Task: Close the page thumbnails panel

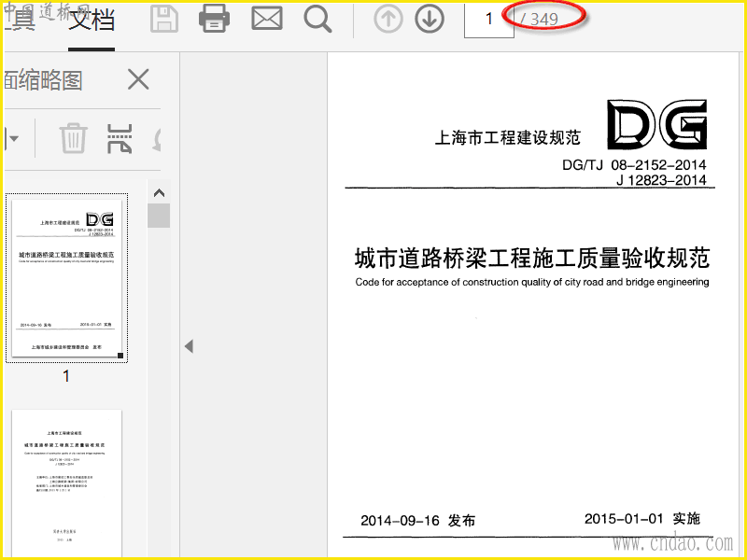Action: [x=138, y=79]
